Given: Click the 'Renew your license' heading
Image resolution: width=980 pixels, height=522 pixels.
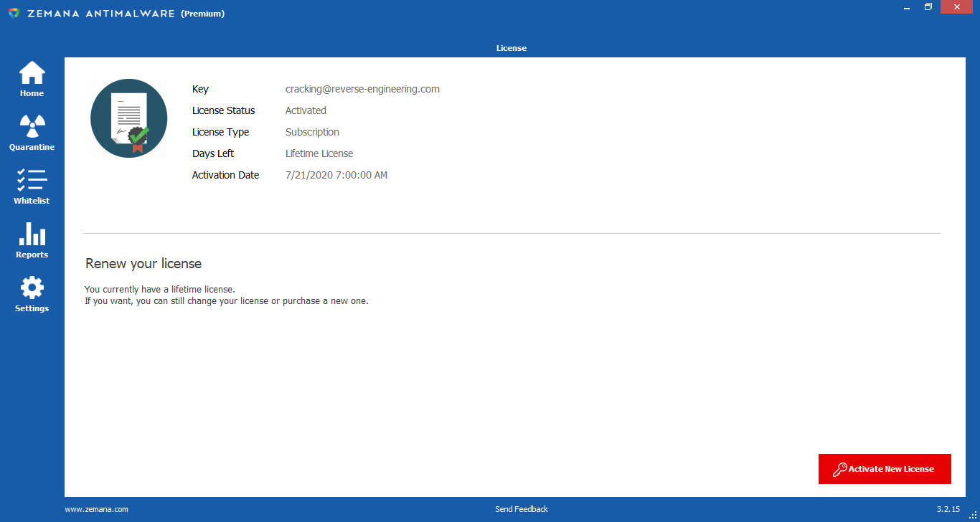Looking at the screenshot, I should coord(143,264).
